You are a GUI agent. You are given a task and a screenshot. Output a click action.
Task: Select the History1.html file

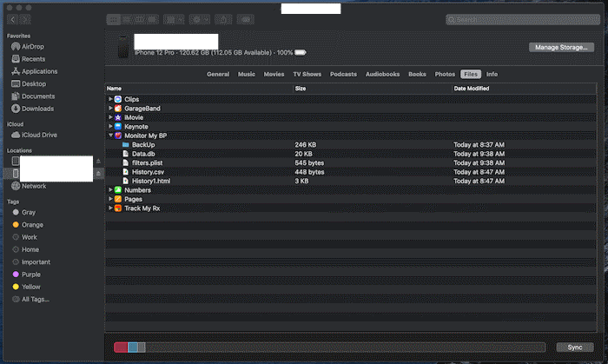(x=351, y=181)
